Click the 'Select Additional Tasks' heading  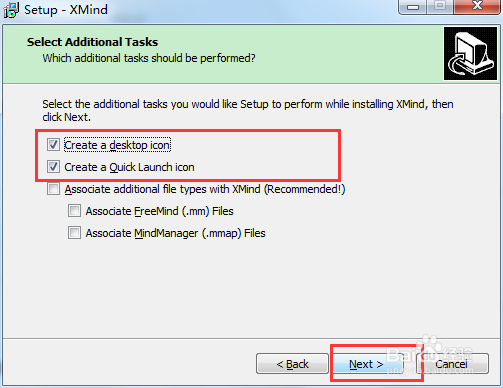[92, 42]
